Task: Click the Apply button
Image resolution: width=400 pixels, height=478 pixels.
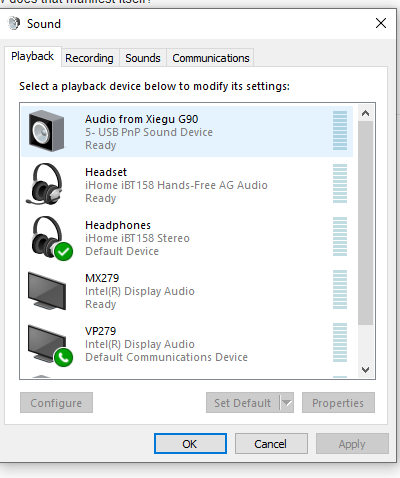Action: pos(352,444)
